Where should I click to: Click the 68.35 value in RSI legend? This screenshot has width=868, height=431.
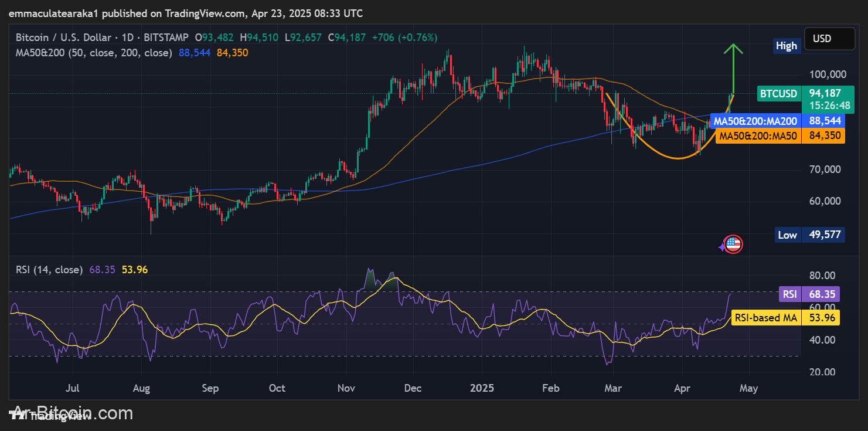[102, 270]
